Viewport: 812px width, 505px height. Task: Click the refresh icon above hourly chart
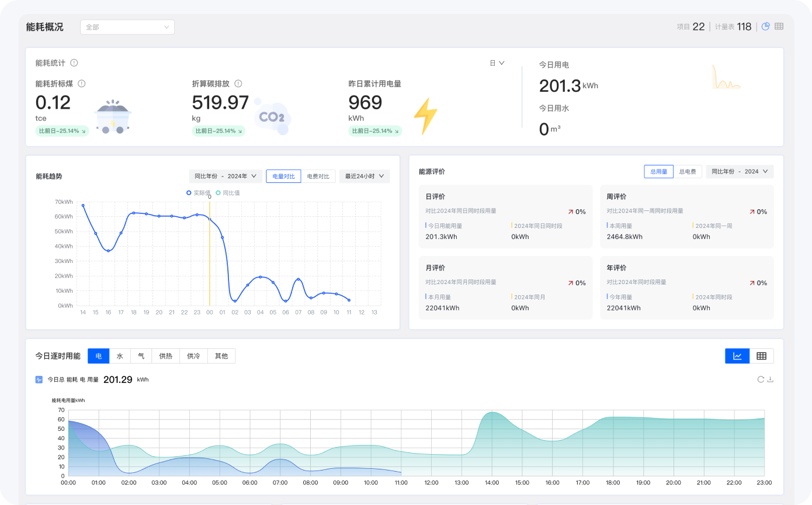[x=761, y=379]
